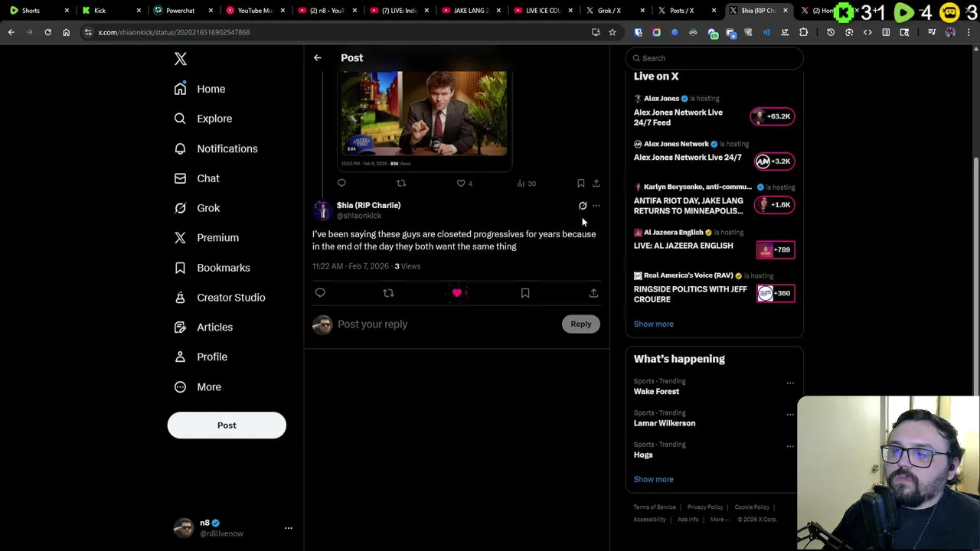Viewport: 980px width, 551px height.
Task: Repost the upper post with 4 likes
Action: tap(401, 183)
